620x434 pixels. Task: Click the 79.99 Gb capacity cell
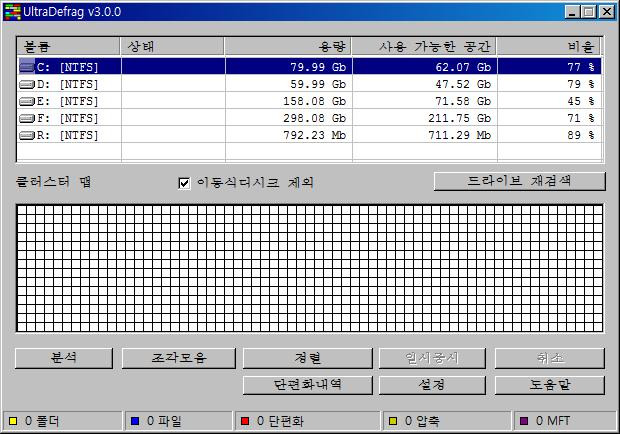[x=289, y=67]
